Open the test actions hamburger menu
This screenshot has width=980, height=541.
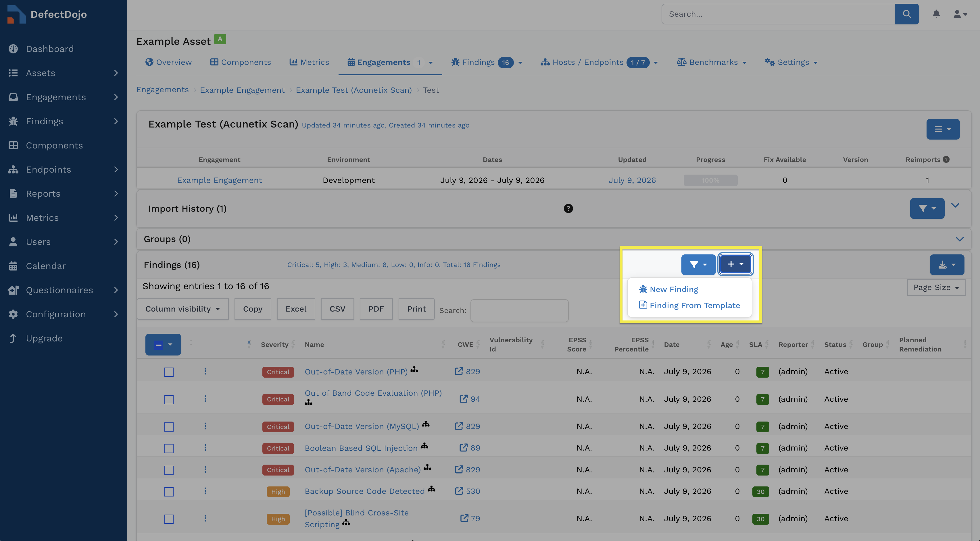click(x=943, y=129)
